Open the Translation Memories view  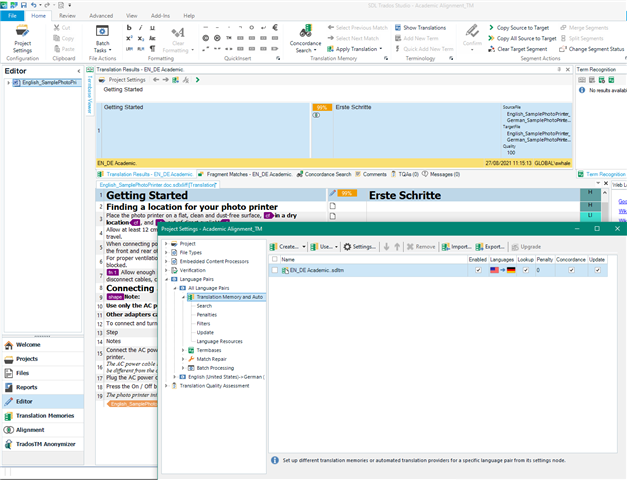click(x=46, y=415)
